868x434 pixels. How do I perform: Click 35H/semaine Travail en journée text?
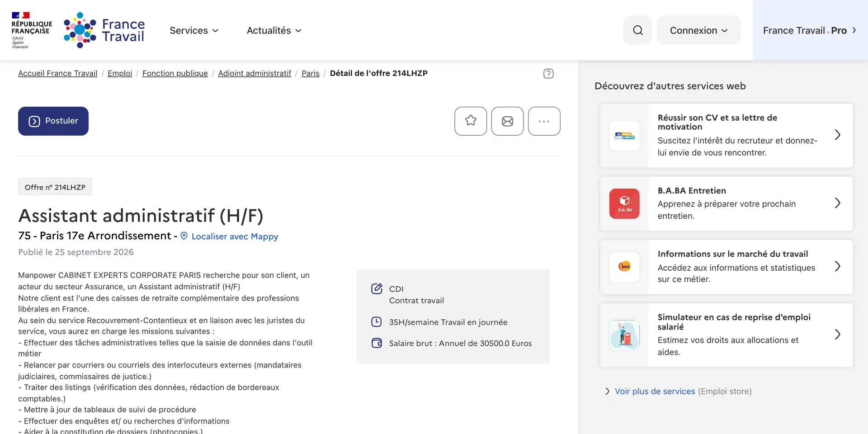(x=448, y=322)
